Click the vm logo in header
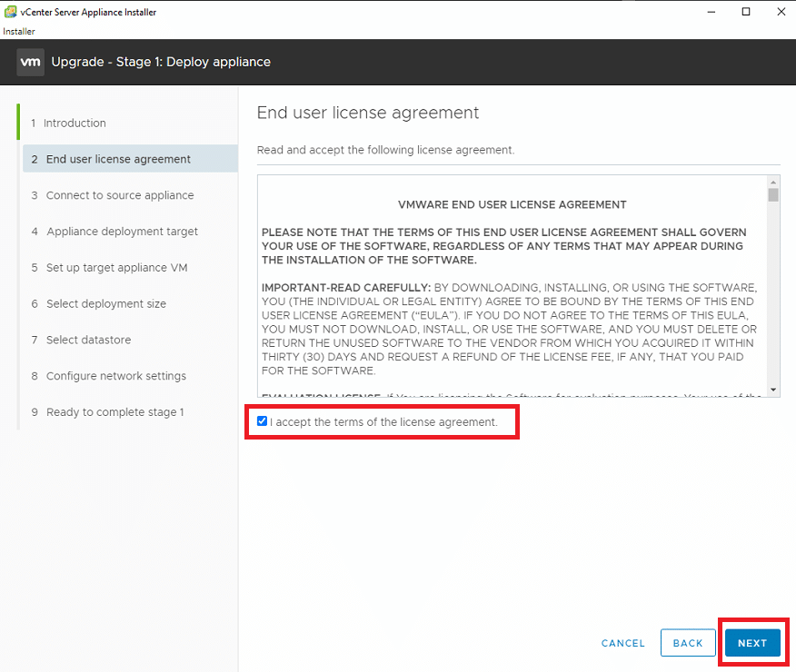The height and width of the screenshot is (672, 796). pos(31,62)
